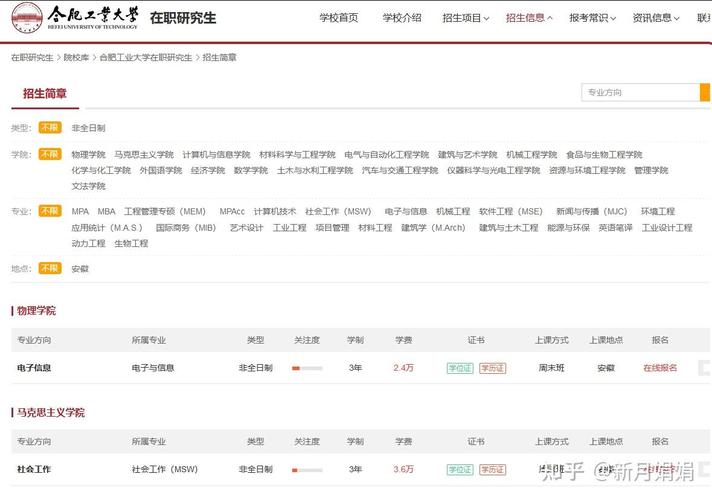
Task: Expand the 招生项目 dropdown menu
Action: click(x=466, y=18)
